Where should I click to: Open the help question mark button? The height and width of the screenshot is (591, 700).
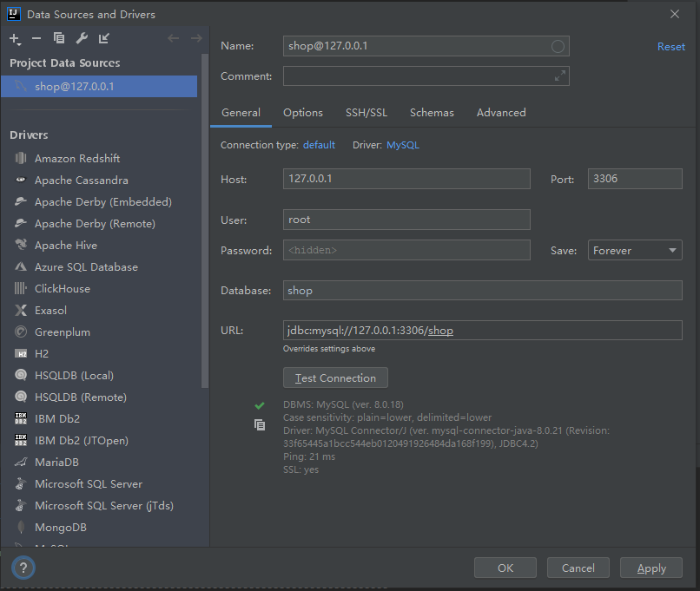point(23,568)
